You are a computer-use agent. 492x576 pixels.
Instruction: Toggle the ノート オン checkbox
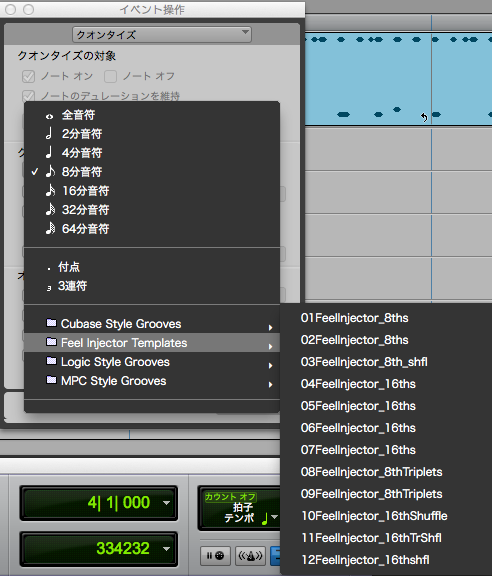tap(28, 76)
